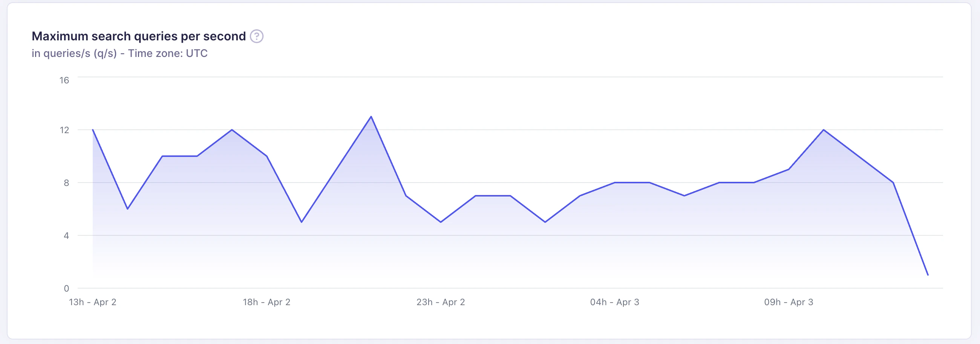Select the 13h - Apr 2 axis label
The height and width of the screenshot is (344, 980).
[93, 302]
